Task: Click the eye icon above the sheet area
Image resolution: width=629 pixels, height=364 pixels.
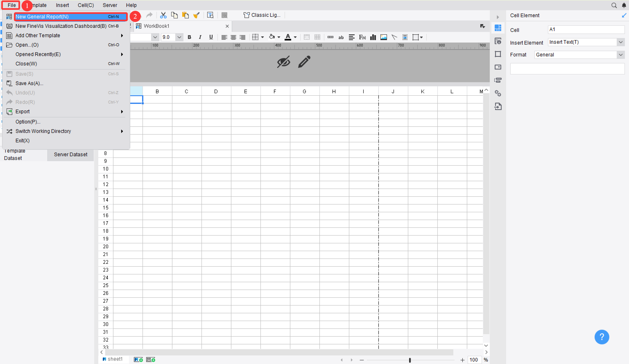Action: tap(283, 62)
